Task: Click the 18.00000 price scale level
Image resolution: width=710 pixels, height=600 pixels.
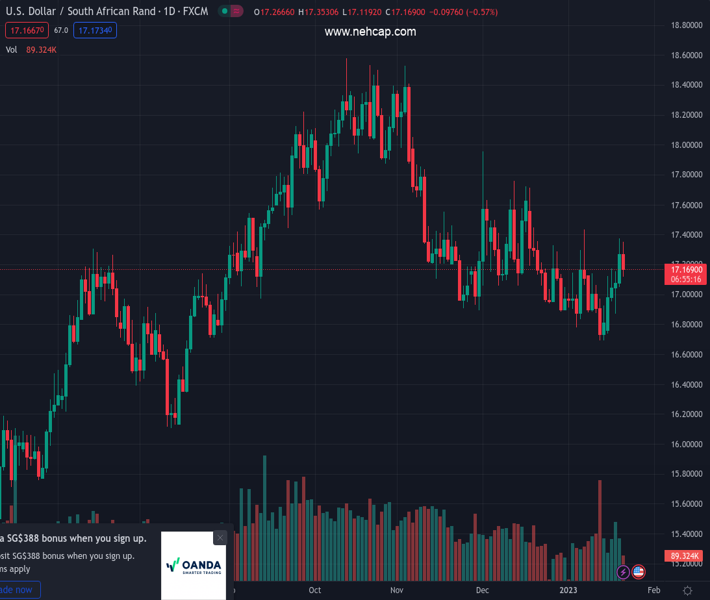Action: [685, 145]
